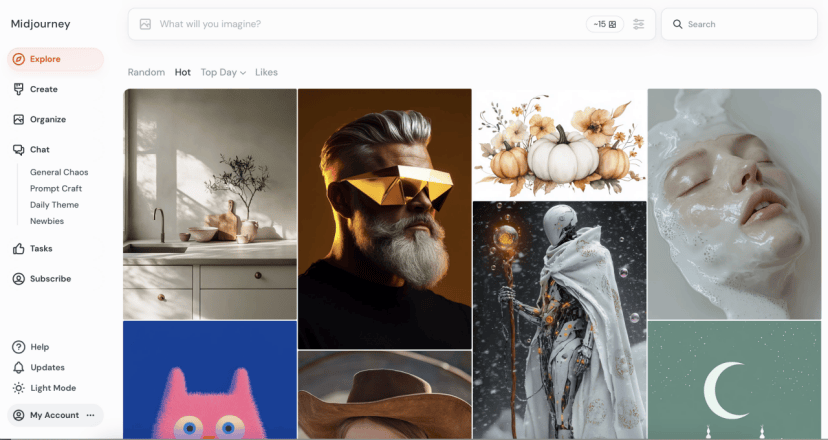Click the Organize image icon
Image resolution: width=828 pixels, height=440 pixels.
(18, 119)
